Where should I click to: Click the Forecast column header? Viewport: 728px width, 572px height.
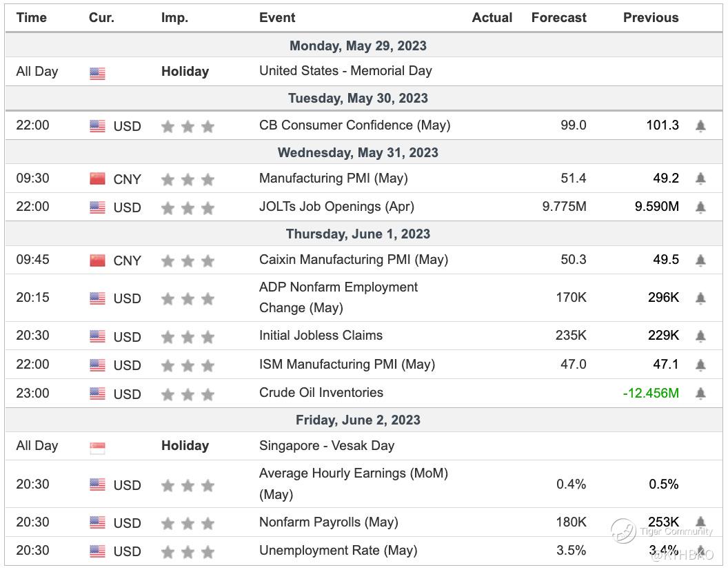(558, 18)
